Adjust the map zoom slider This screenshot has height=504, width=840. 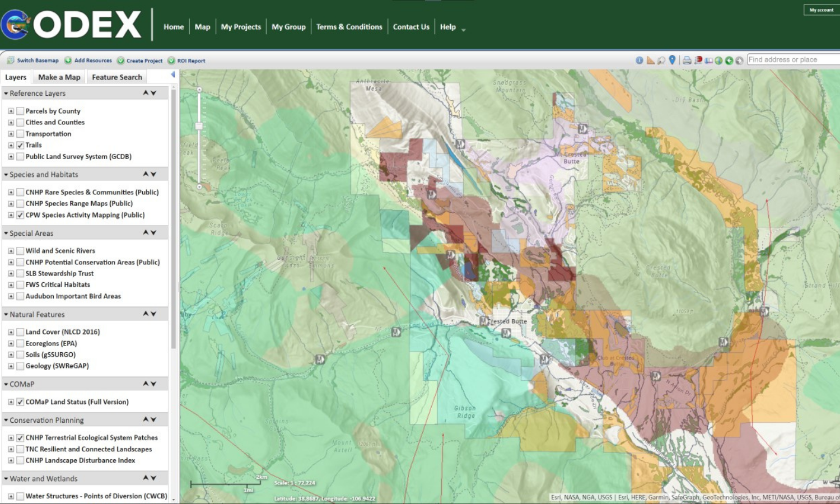pos(198,126)
